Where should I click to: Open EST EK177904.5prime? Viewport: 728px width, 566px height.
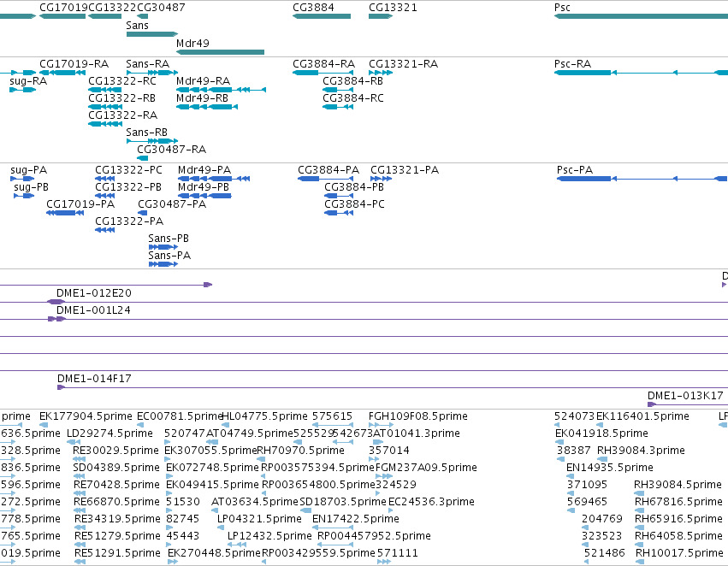[86, 416]
